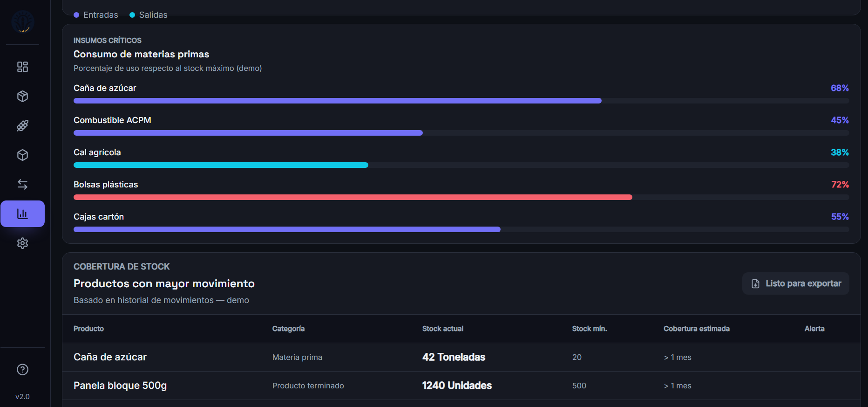
Task: Select the Panela bloque 500g table row
Action: click(461, 386)
